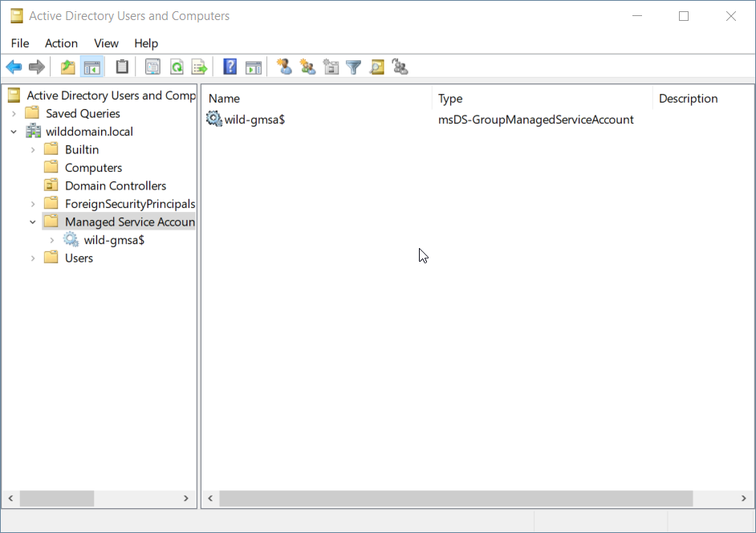Select the Computers container

(x=94, y=168)
